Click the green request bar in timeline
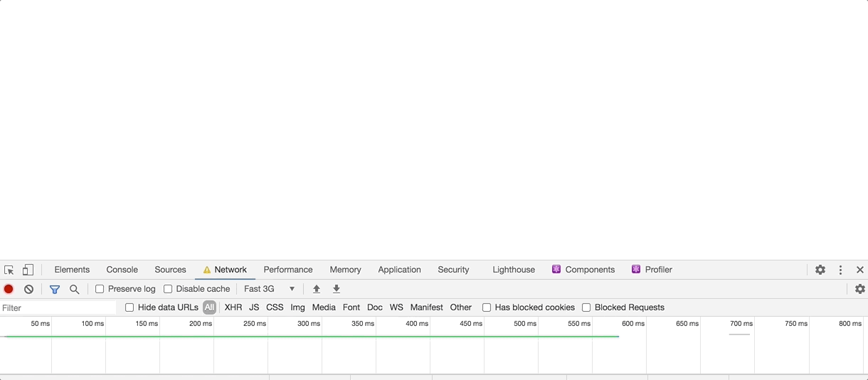The height and width of the screenshot is (380, 868). click(312, 336)
